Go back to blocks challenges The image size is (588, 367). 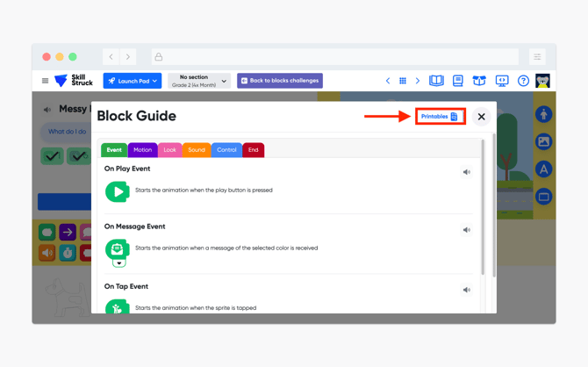pos(280,81)
